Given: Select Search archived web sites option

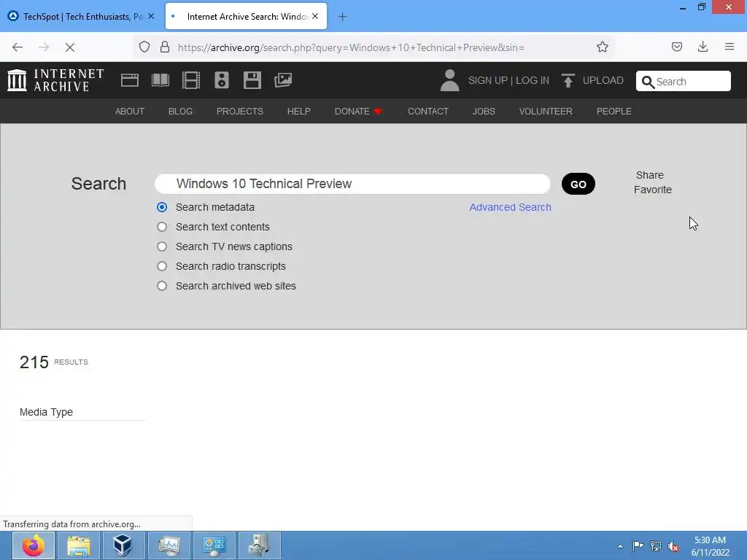Looking at the screenshot, I should tap(162, 286).
